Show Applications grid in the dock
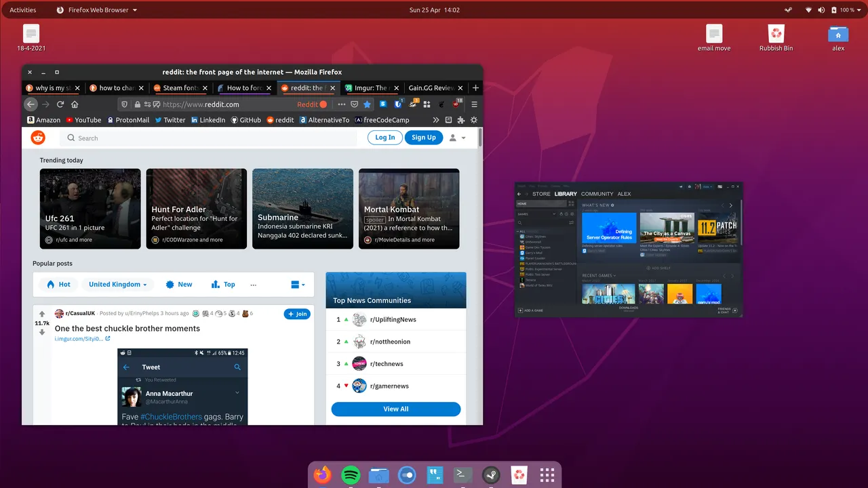868x488 pixels. [547, 475]
